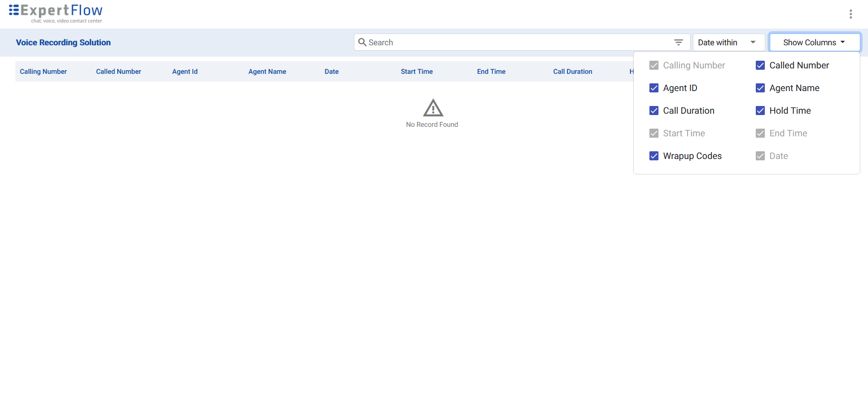
Task: Disable the Agent ID column
Action: 654,88
